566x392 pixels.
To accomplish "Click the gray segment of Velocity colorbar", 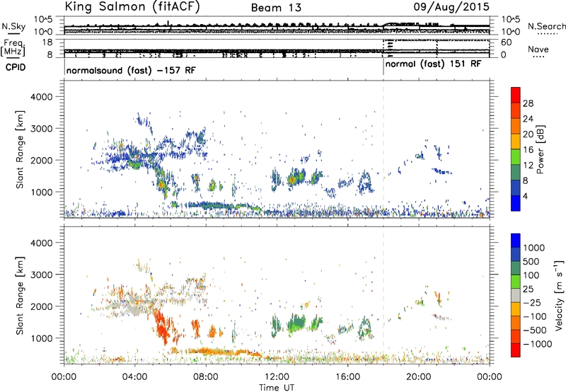I will click(516, 295).
